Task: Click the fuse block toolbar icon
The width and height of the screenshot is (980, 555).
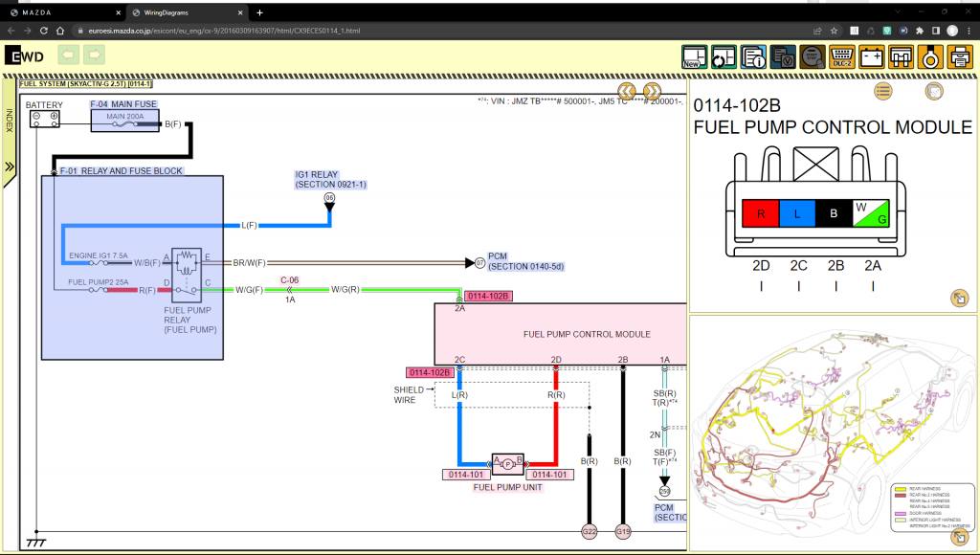Action: [x=900, y=56]
